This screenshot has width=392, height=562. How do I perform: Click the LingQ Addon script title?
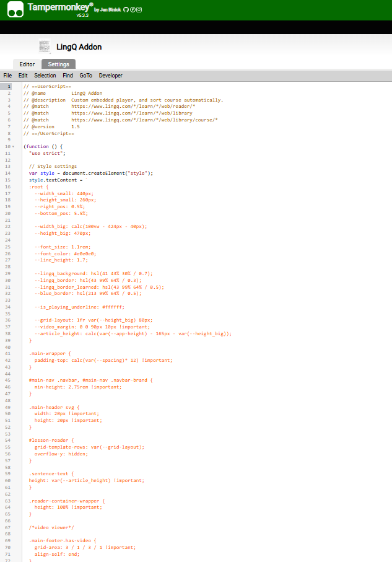pos(79,47)
